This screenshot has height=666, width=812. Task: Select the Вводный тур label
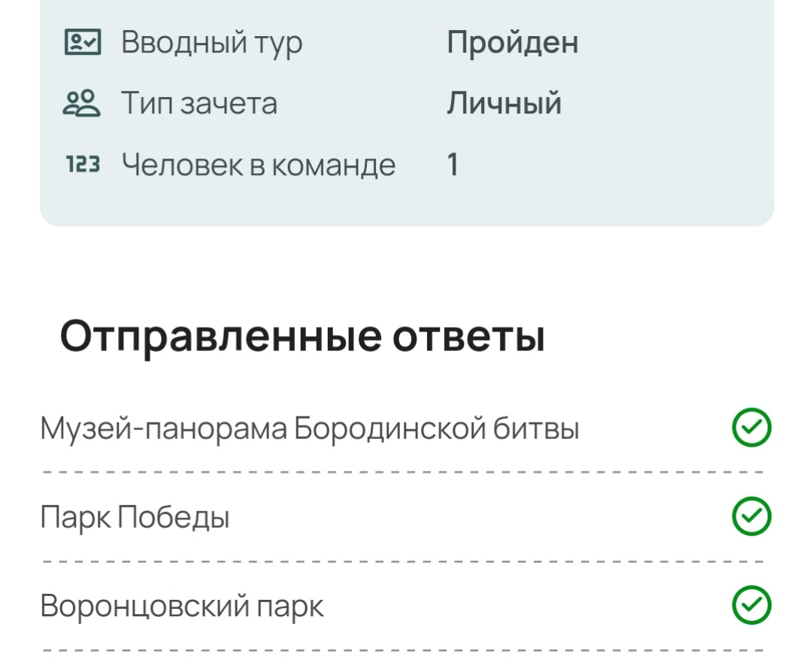point(212,42)
